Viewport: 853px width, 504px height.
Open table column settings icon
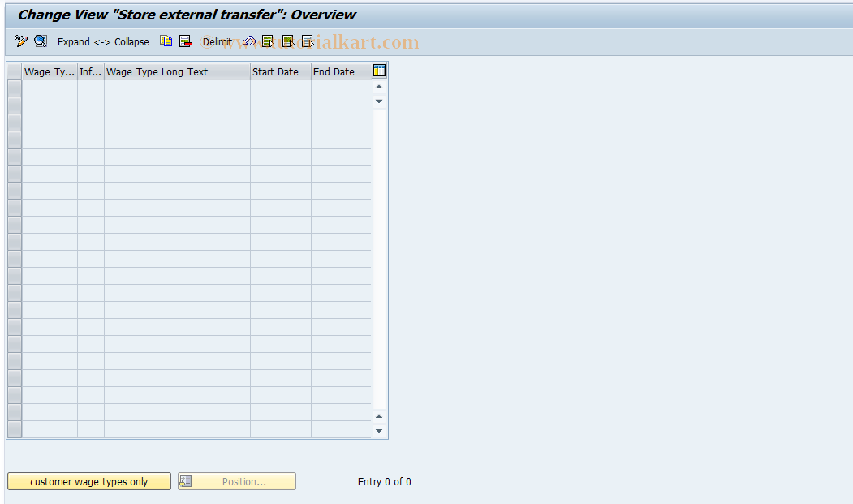379,71
